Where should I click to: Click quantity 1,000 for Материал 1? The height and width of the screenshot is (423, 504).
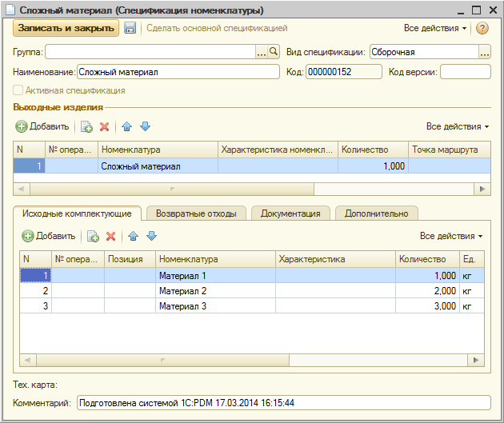pyautogui.click(x=427, y=276)
